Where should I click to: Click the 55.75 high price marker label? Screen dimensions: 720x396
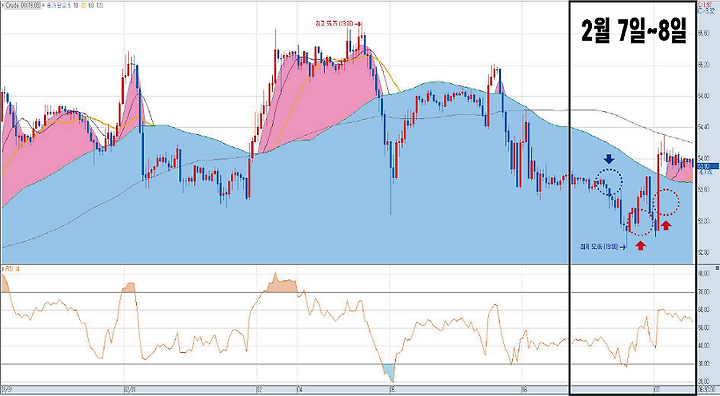(338, 24)
